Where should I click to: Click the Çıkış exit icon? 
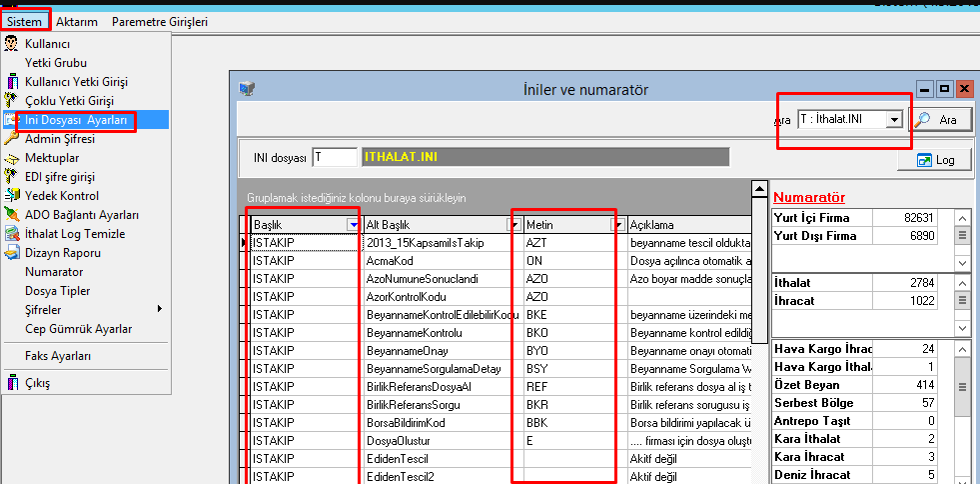[x=12, y=383]
